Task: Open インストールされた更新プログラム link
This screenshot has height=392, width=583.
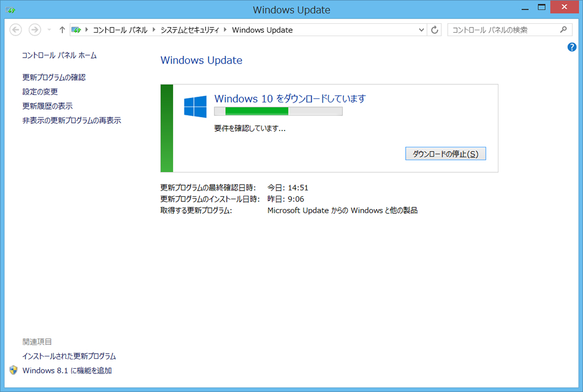Action: point(69,356)
